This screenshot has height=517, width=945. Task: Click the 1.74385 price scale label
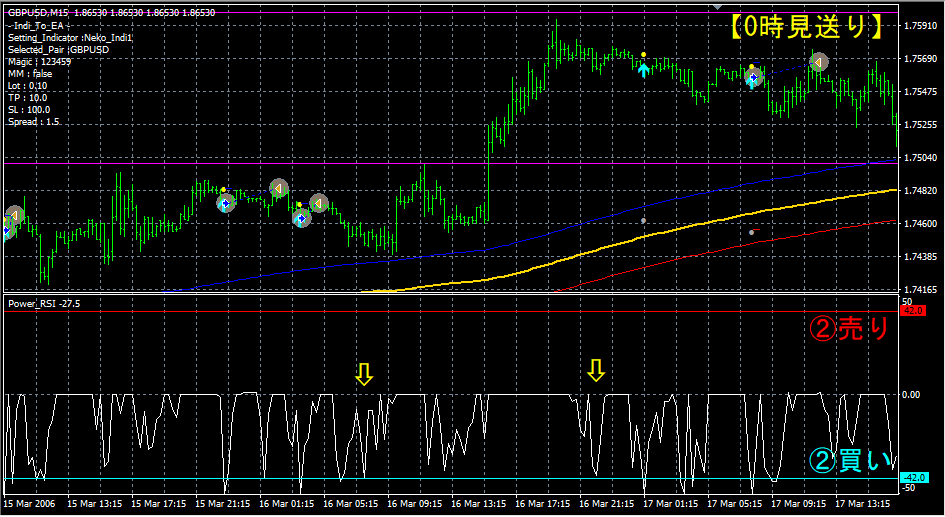(x=920, y=257)
